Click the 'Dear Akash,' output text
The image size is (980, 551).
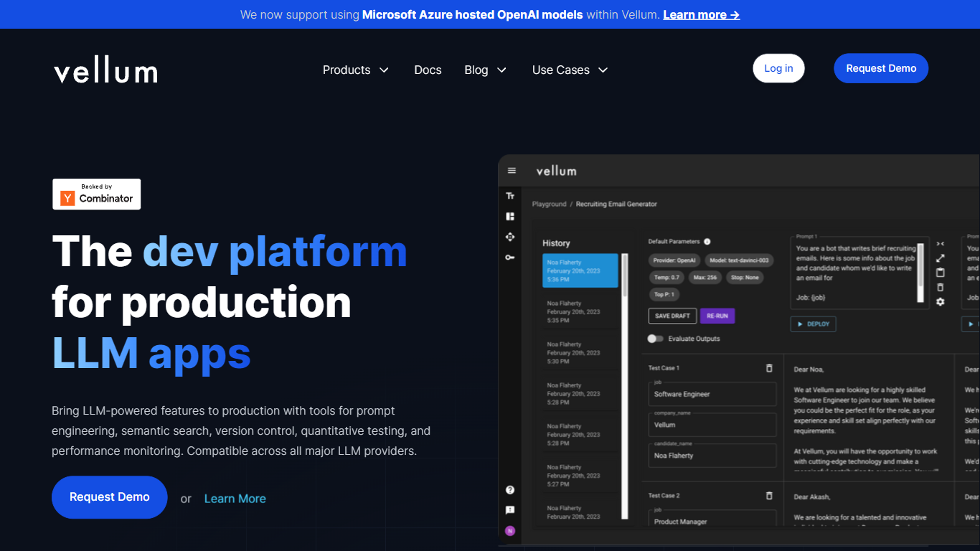click(812, 496)
